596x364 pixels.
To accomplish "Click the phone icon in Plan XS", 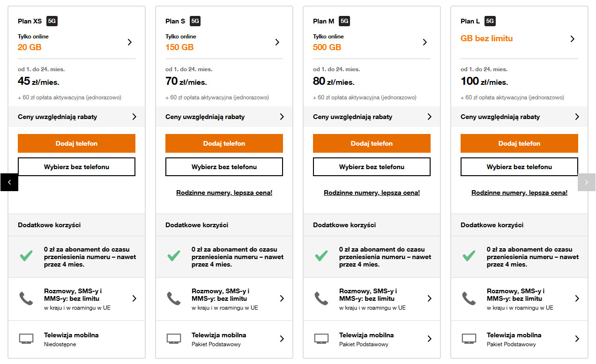I will point(26,298).
